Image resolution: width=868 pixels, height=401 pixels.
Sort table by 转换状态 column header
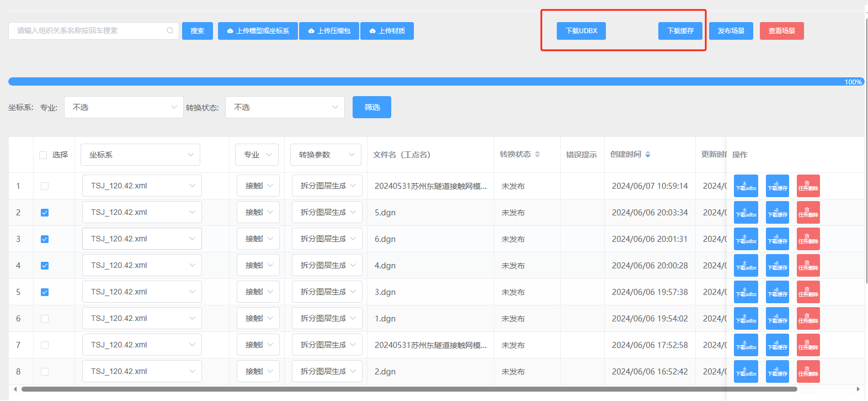pos(537,155)
